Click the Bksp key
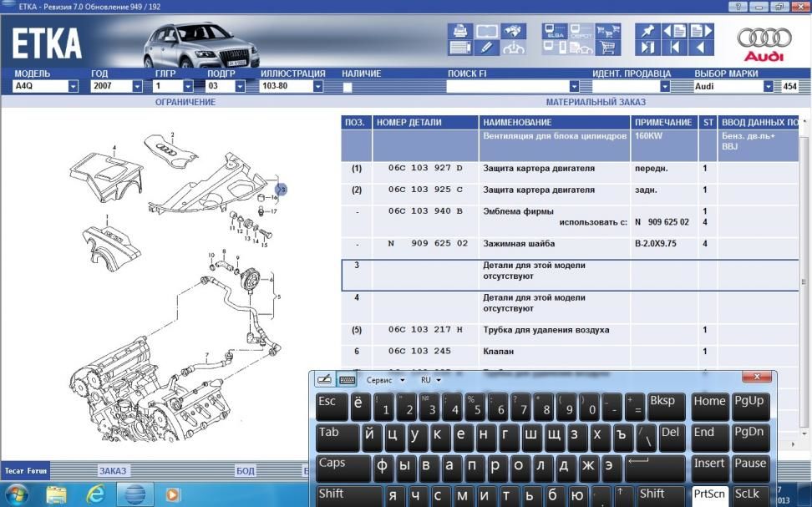The image size is (812, 507). point(666,406)
